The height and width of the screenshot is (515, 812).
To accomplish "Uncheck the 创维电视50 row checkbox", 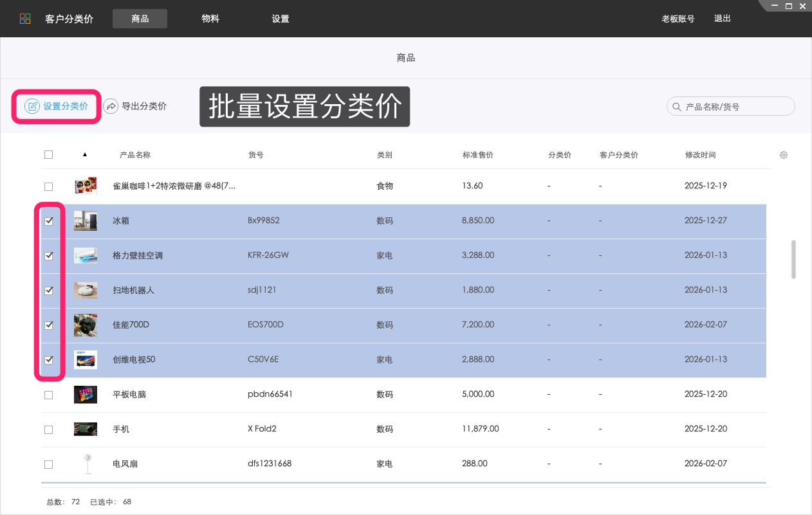I will click(49, 360).
